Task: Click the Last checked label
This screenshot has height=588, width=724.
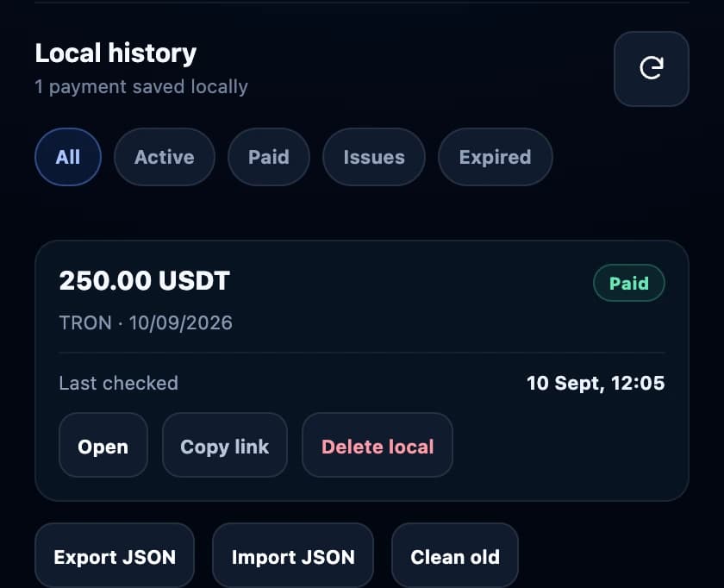Action: point(119,383)
